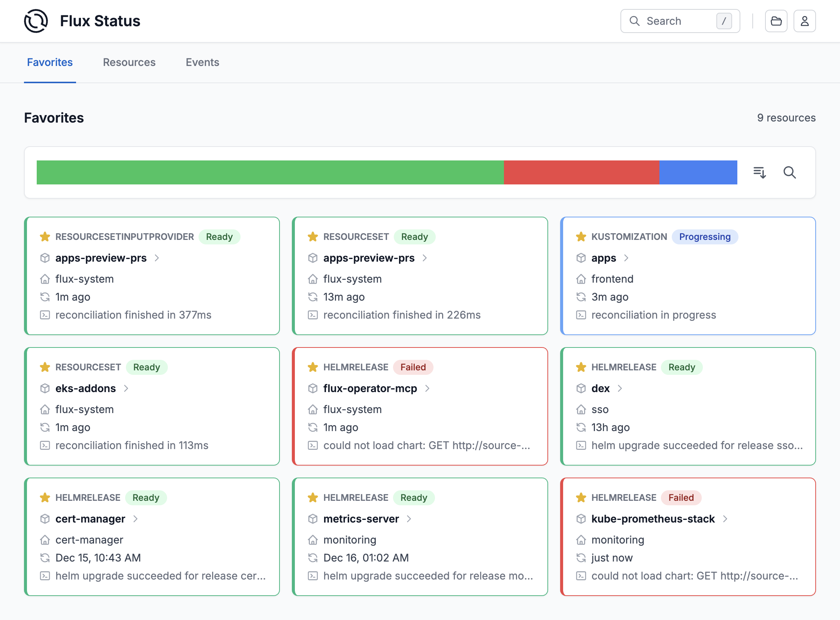Click the message icon on kube-prometheus-stack card

click(581, 576)
